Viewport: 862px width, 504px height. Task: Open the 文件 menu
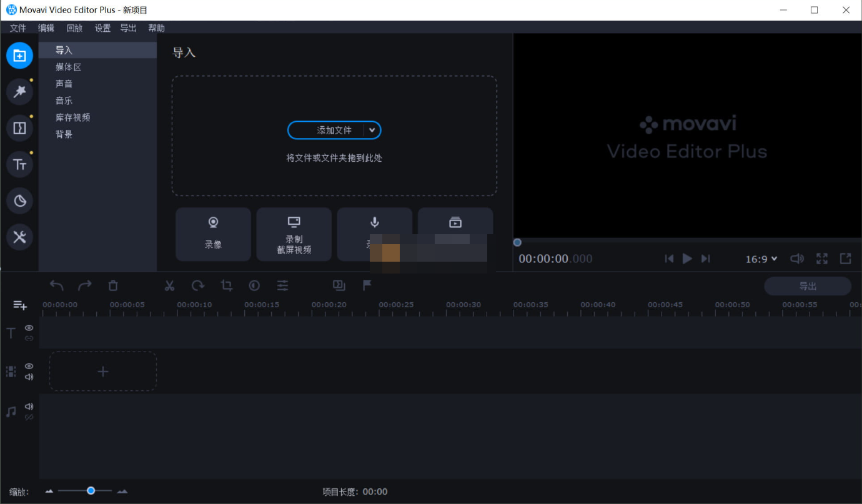click(18, 27)
